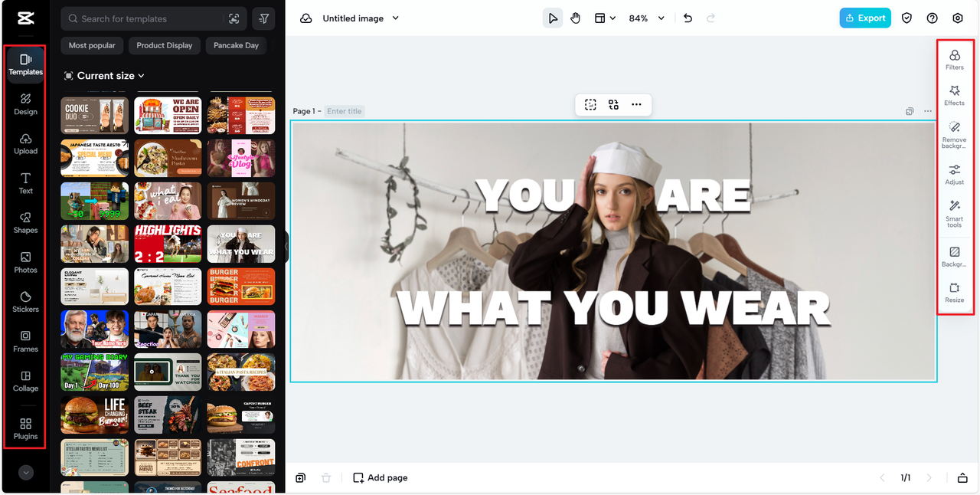980x495 pixels.
Task: Click the cloud save status icon
Action: [306, 18]
